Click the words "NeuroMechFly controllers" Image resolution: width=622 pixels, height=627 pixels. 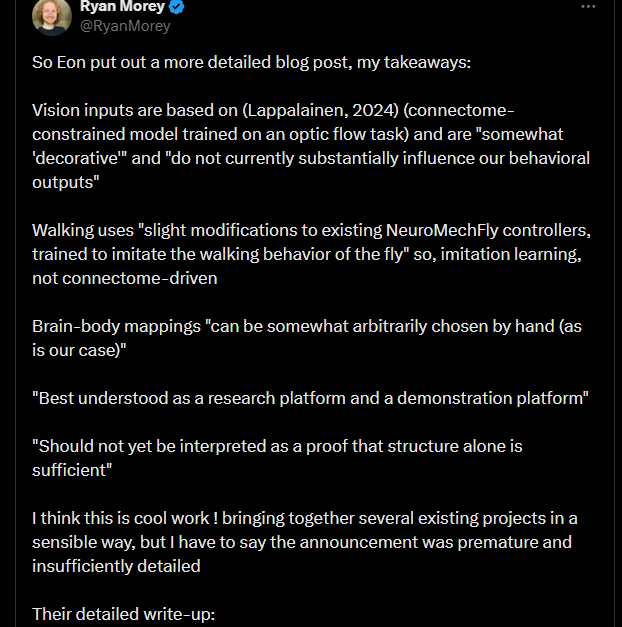click(x=463, y=230)
